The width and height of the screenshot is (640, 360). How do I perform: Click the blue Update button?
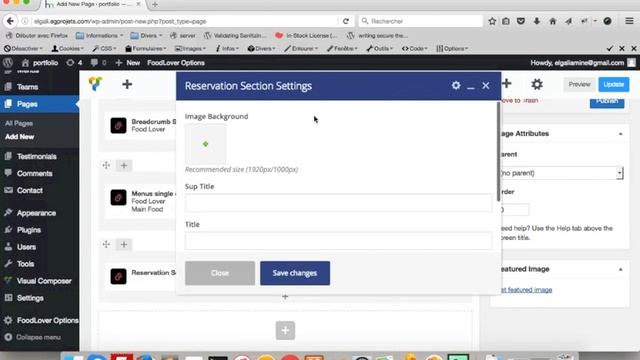[613, 84]
